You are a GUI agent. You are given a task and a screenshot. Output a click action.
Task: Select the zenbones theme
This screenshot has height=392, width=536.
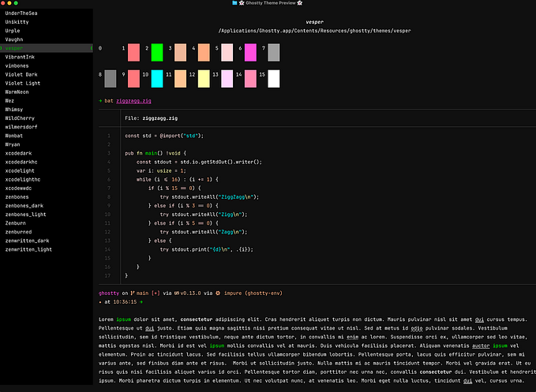(x=17, y=197)
